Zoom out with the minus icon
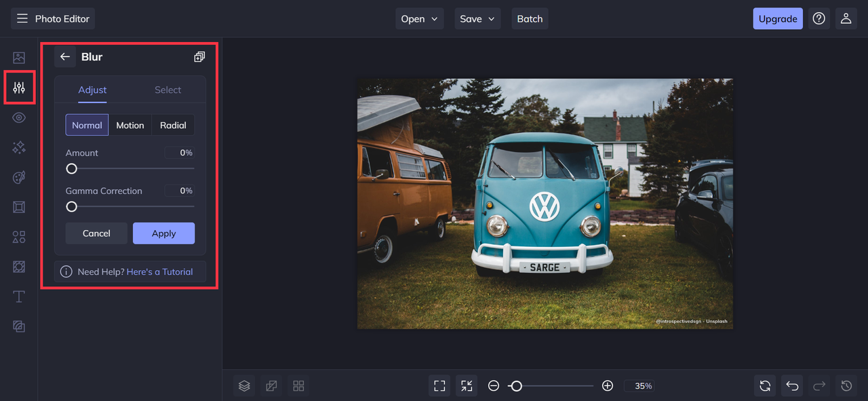The width and height of the screenshot is (868, 401). tap(494, 386)
